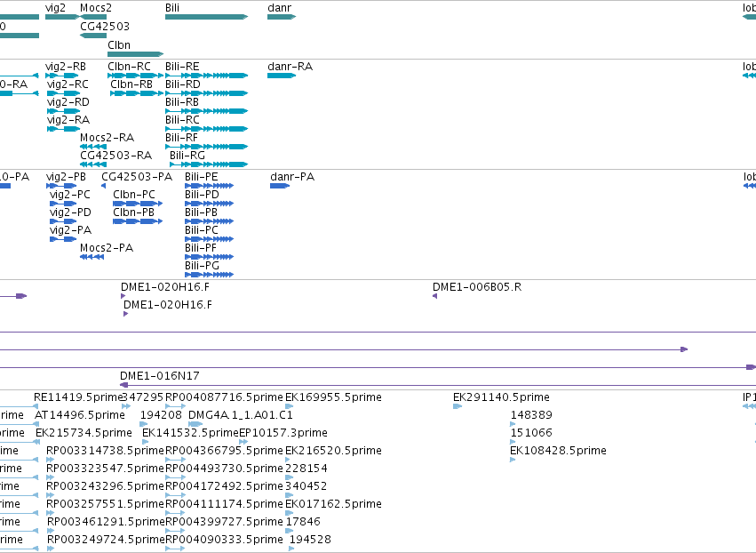
Task: Click the Bili gene name
Action: (172, 8)
